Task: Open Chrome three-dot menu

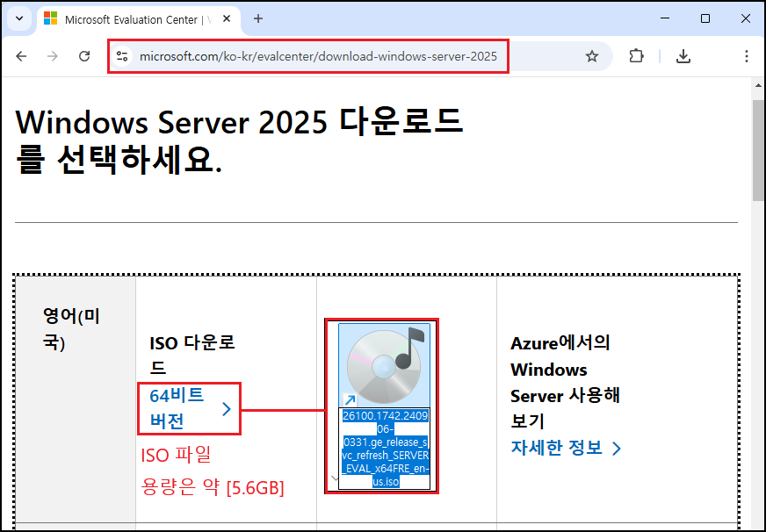Action: click(746, 56)
